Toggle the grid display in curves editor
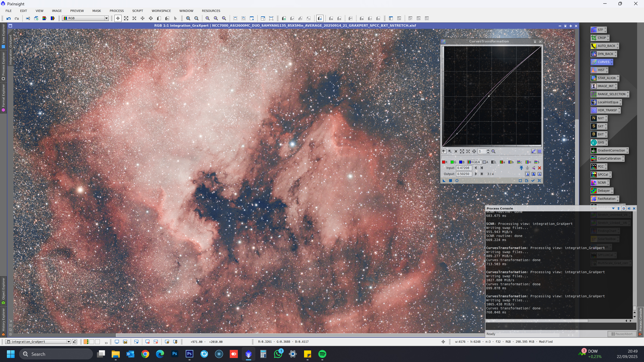The height and width of the screenshot is (362, 644). point(540,151)
